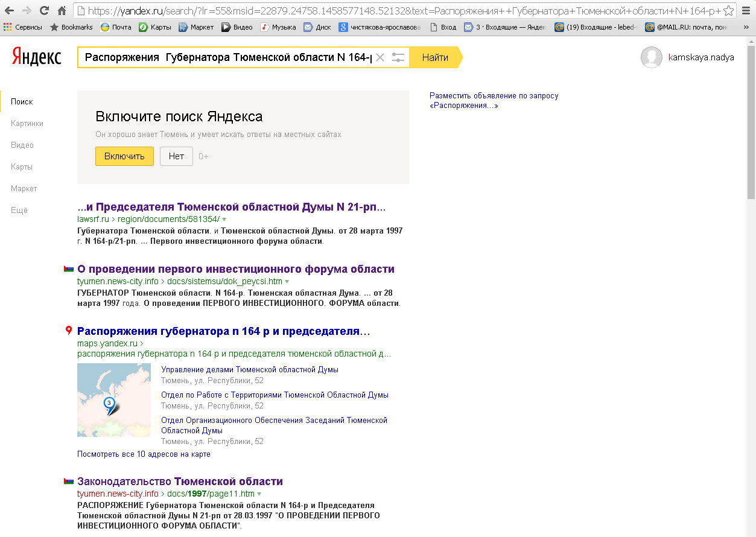756x537 pixels.
Task: Clear the search query with the X icon
Action: 380,57
